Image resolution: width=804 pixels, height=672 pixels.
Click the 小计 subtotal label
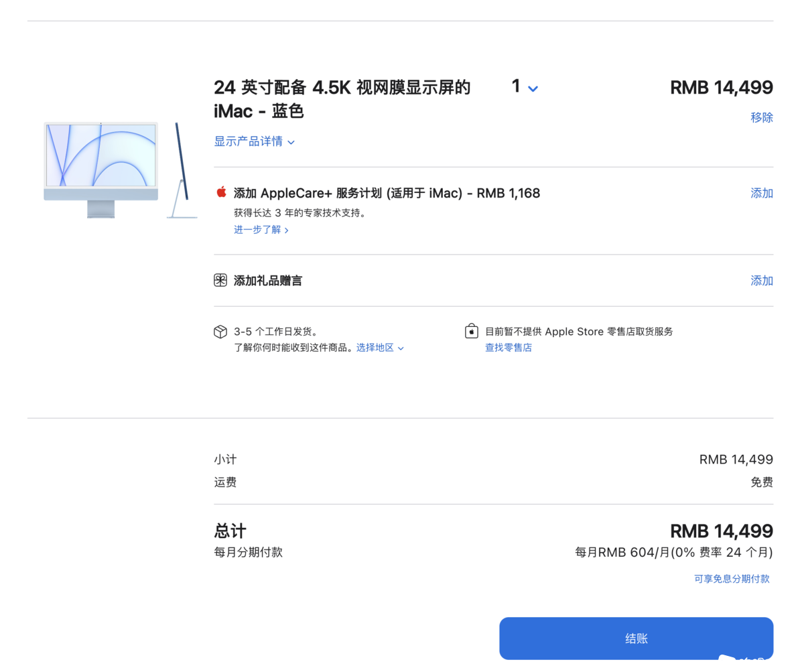point(225,460)
